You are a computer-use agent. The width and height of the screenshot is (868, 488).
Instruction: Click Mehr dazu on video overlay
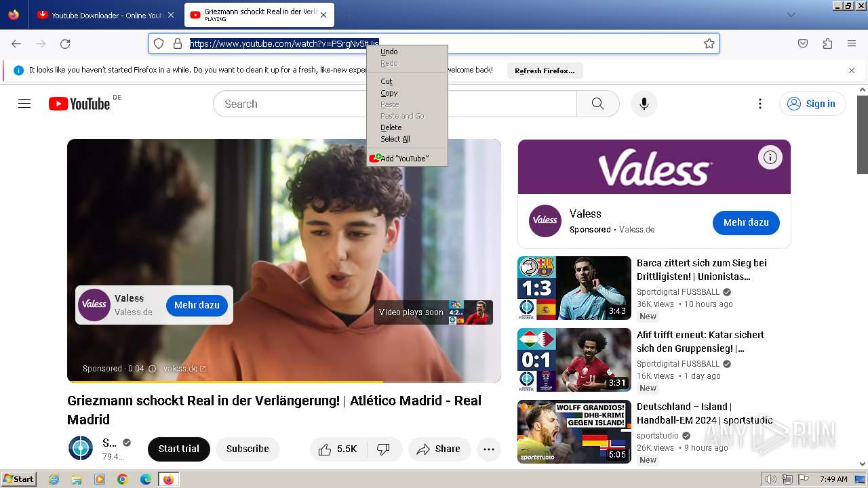[197, 305]
